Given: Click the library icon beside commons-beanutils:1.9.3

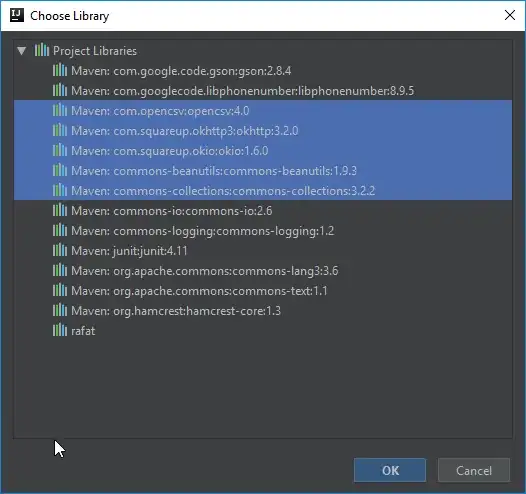Looking at the screenshot, I should click(x=60, y=170).
